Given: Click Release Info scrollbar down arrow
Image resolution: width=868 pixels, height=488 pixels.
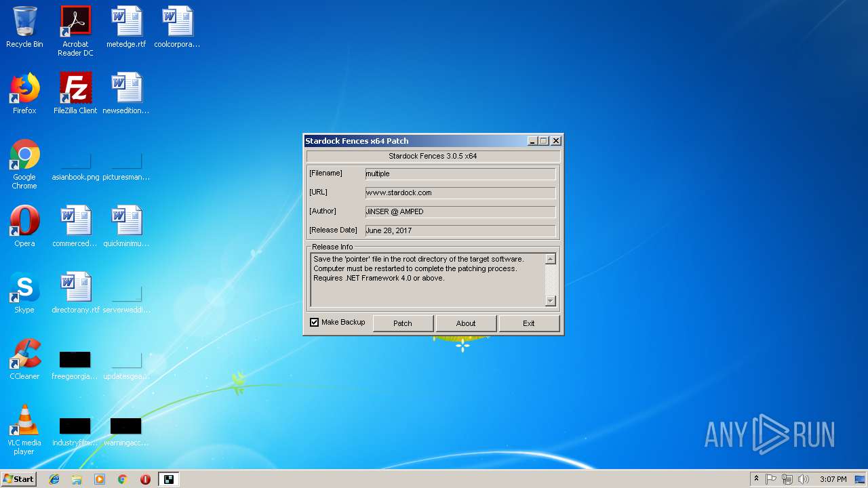Looking at the screenshot, I should tap(551, 301).
